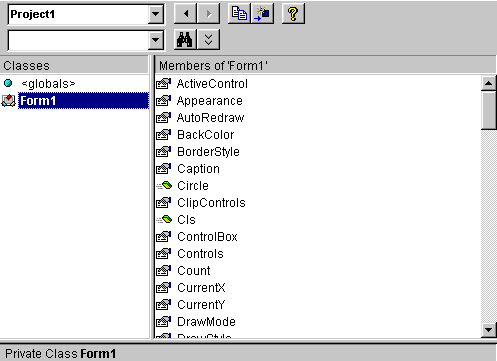Toggle the Show/Hide Search Results chevron button

point(209,39)
